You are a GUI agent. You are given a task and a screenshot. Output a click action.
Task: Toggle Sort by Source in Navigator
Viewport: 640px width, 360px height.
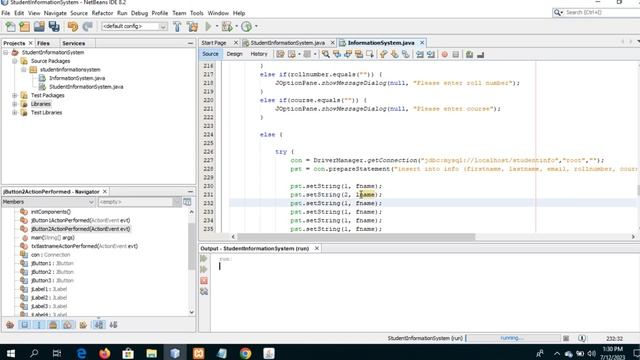click(x=113, y=325)
